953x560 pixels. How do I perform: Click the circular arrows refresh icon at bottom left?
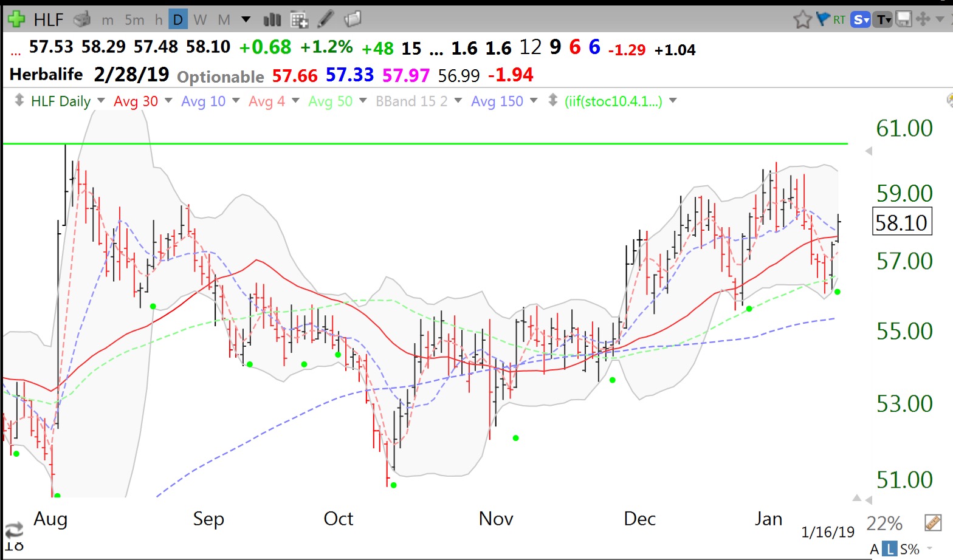point(14,529)
